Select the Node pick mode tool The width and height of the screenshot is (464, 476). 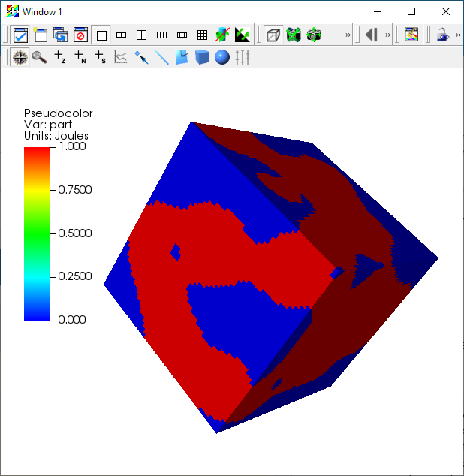click(80, 57)
